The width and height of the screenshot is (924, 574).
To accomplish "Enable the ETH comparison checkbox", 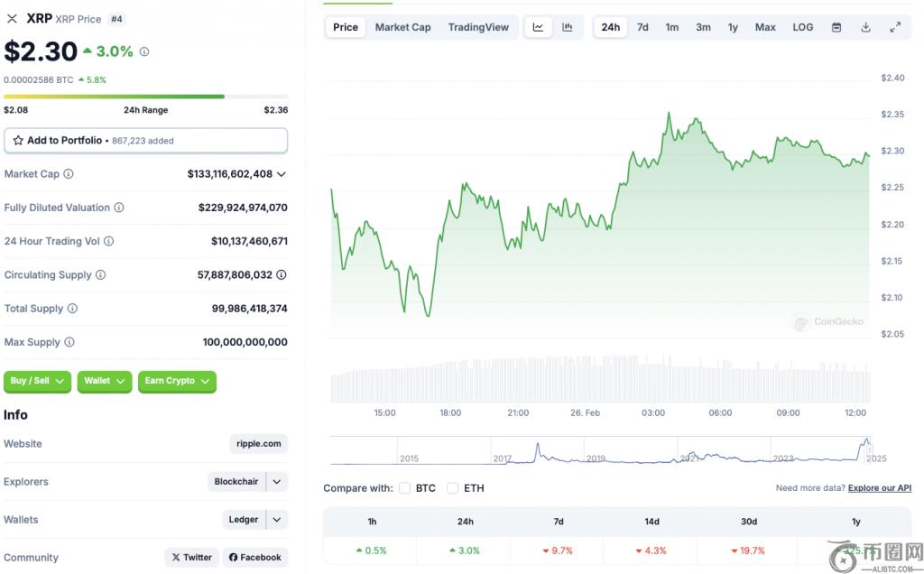I will tap(452, 488).
